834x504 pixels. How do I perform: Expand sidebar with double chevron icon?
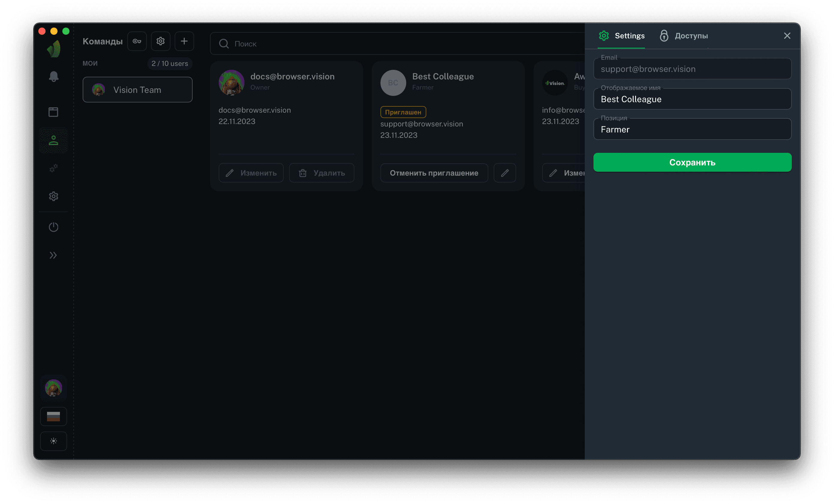click(x=54, y=255)
